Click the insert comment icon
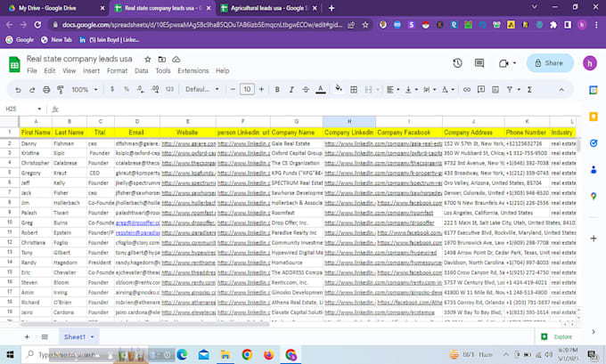The height and width of the screenshot is (364, 606). point(481,90)
